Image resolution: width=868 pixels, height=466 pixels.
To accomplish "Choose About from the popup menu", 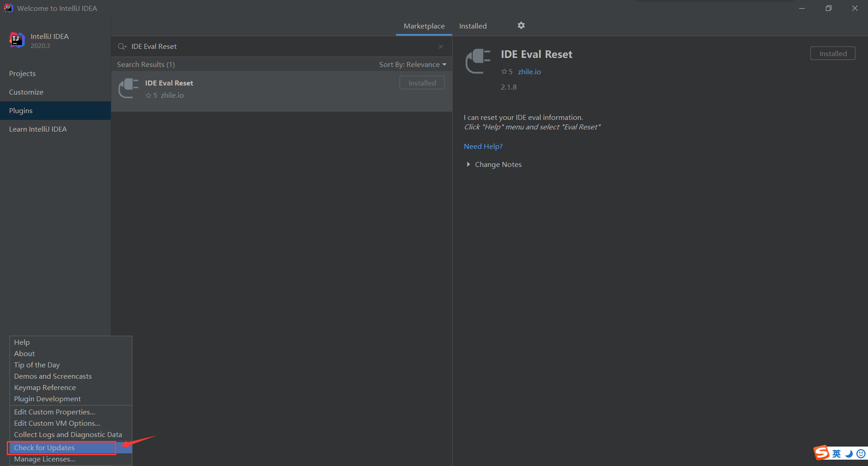I will pyautogui.click(x=71, y=353).
